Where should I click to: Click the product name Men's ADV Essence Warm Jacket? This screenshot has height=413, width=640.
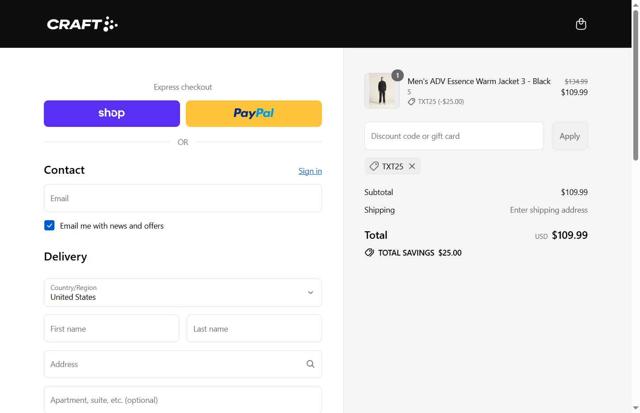pyautogui.click(x=479, y=81)
